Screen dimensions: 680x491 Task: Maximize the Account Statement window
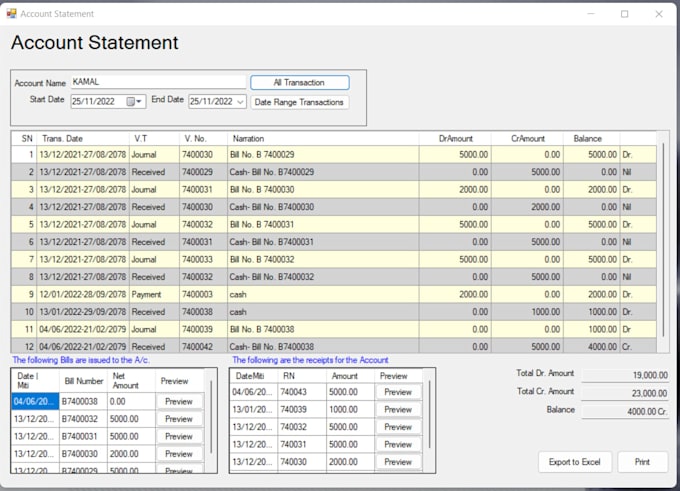624,14
